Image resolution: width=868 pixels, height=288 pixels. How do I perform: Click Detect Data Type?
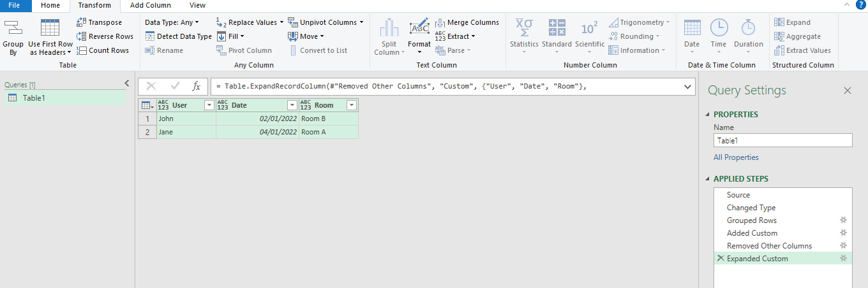point(178,36)
